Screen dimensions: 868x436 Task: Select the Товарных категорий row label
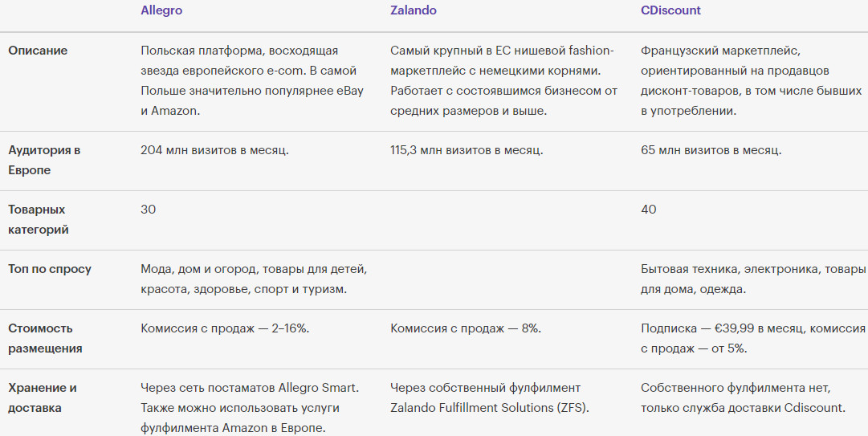pos(39,219)
